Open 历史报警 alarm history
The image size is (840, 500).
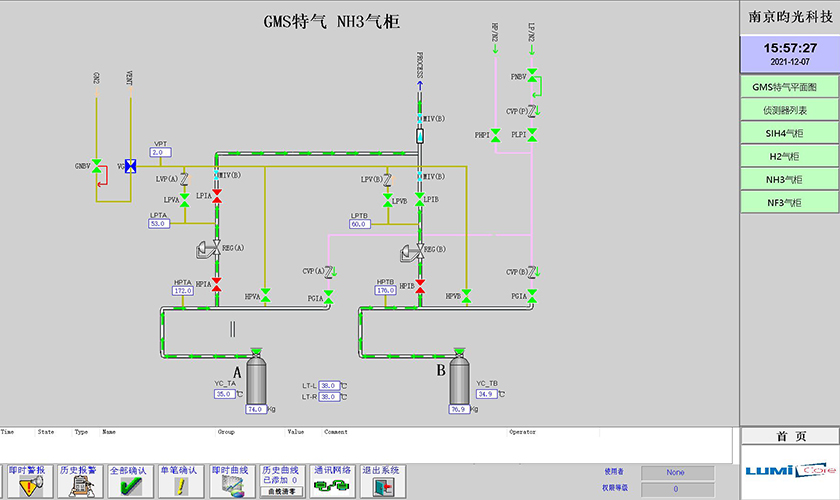(80, 481)
